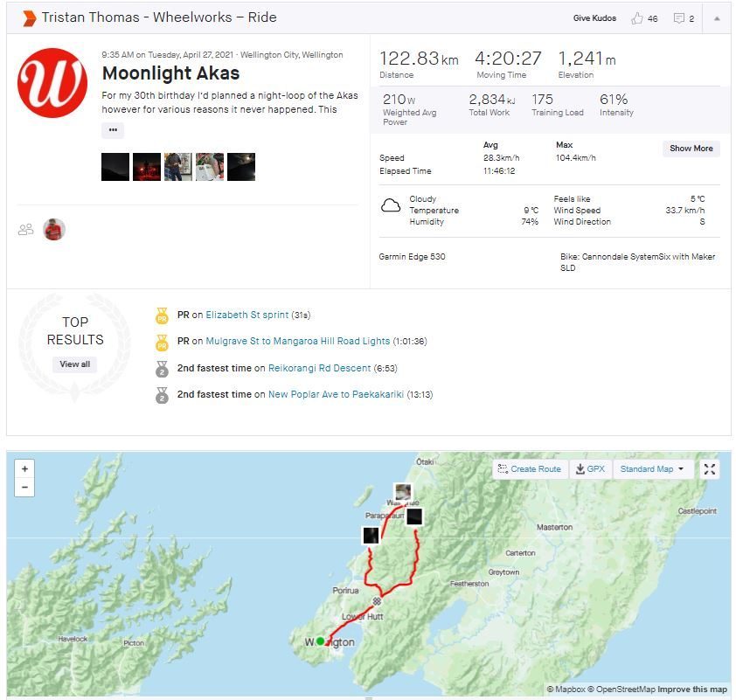Zoom in on the map
This screenshot has width=736, height=700.
(x=24, y=468)
